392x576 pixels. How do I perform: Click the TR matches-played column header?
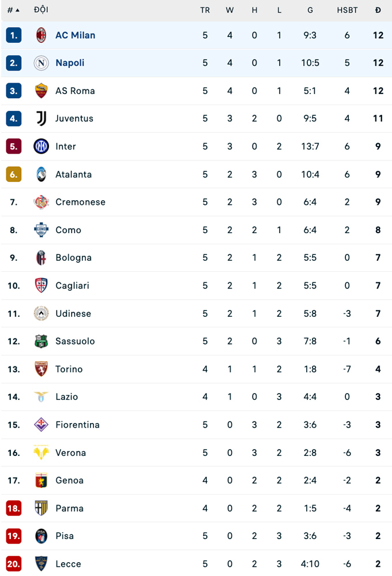tap(205, 10)
